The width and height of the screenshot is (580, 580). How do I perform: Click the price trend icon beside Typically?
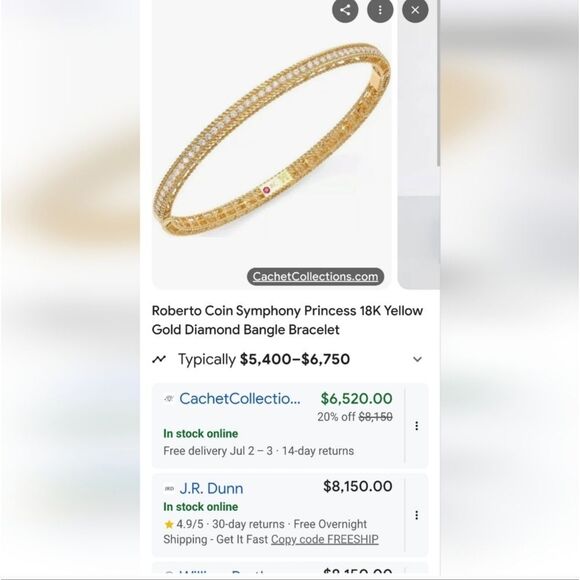point(159,359)
